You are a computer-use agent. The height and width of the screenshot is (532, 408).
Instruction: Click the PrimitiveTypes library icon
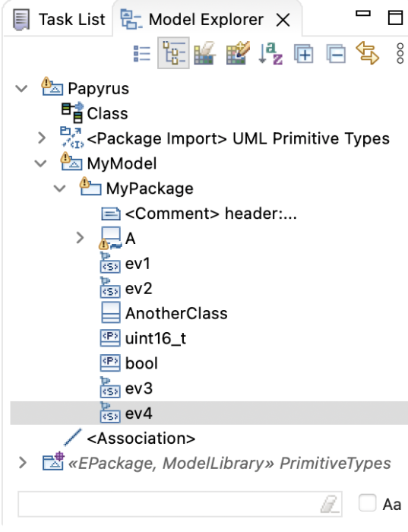53,461
